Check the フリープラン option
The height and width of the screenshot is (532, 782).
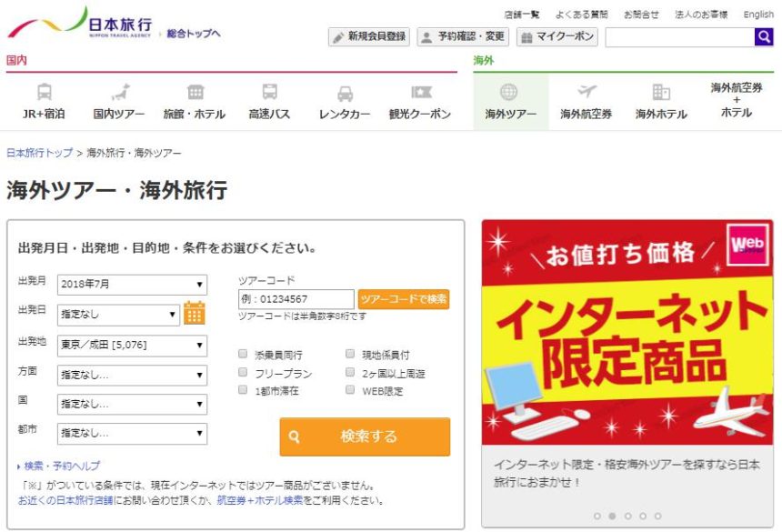pos(243,373)
